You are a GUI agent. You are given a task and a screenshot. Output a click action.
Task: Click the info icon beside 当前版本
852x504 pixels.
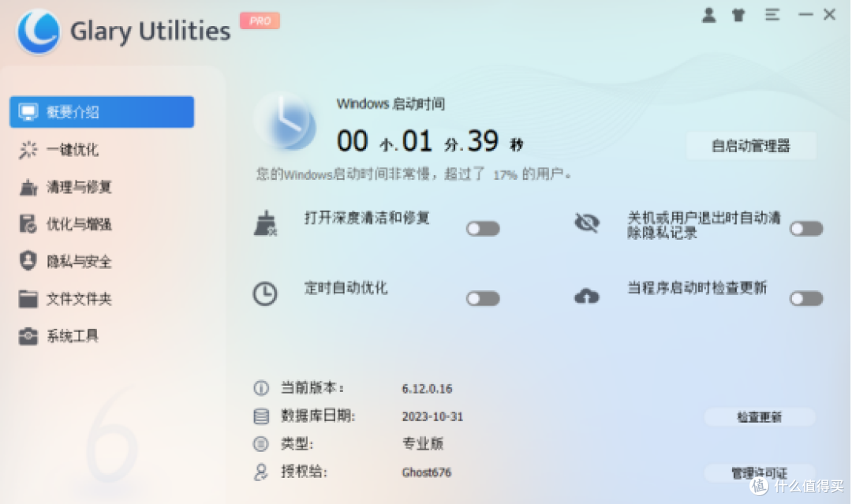(x=261, y=388)
